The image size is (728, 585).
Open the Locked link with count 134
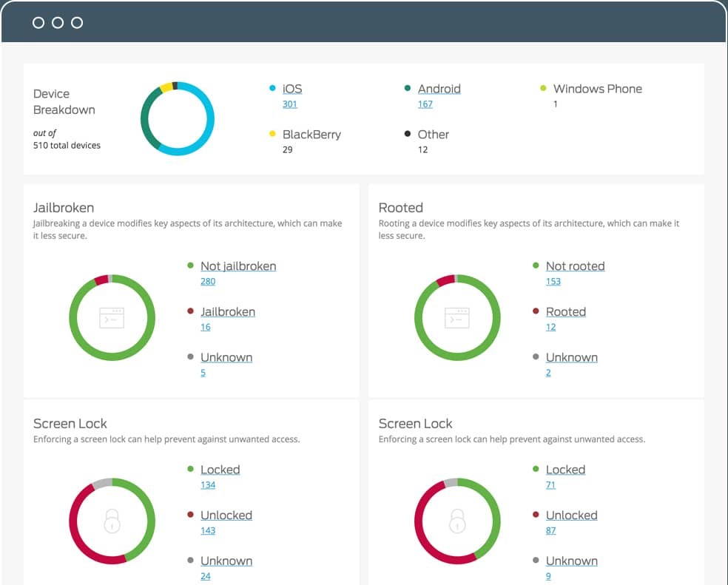point(220,470)
